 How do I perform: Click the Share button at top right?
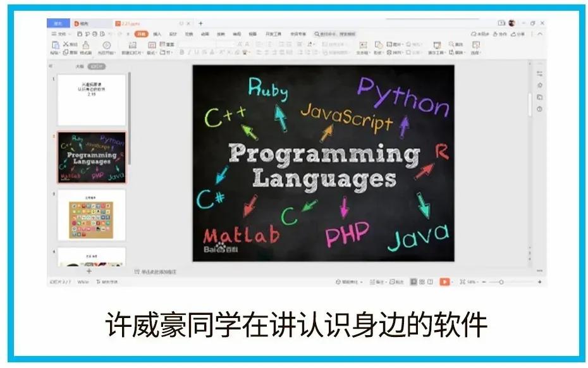(518, 34)
